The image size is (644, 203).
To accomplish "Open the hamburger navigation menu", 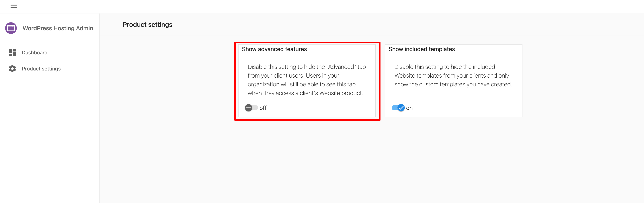I will click(14, 6).
